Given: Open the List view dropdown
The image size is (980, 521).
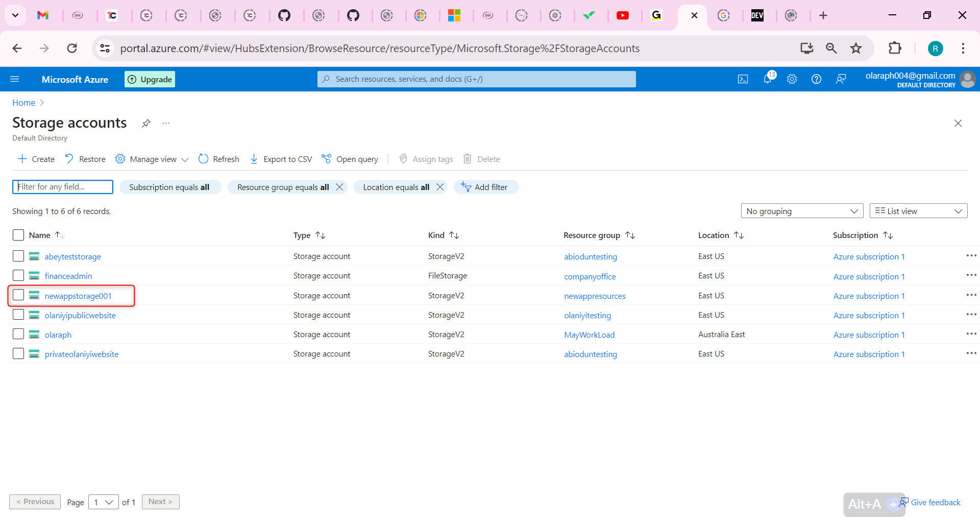Looking at the screenshot, I should [918, 211].
